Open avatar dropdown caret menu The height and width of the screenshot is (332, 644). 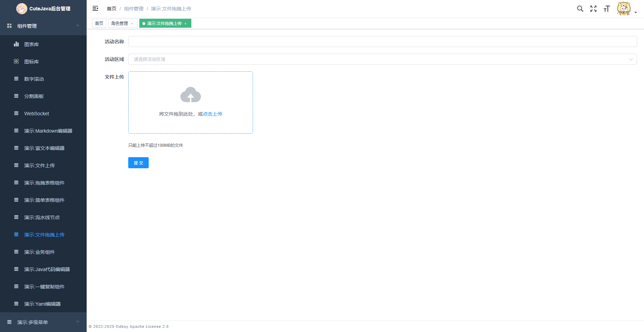(636, 12)
